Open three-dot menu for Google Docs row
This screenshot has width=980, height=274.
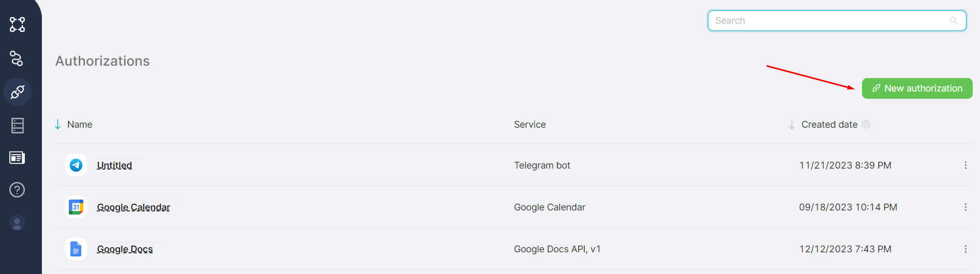point(966,249)
